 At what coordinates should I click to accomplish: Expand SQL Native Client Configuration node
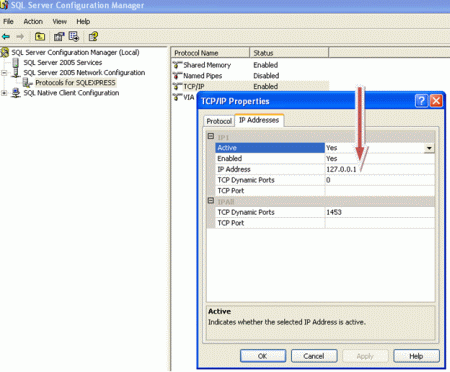tap(4, 93)
